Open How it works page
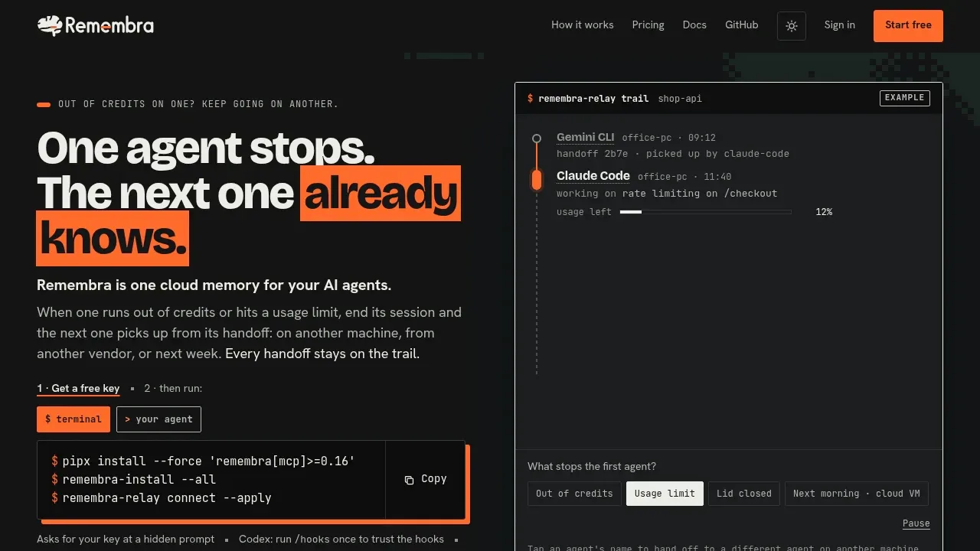Screen dimensions: 980x551 [x=582, y=25]
